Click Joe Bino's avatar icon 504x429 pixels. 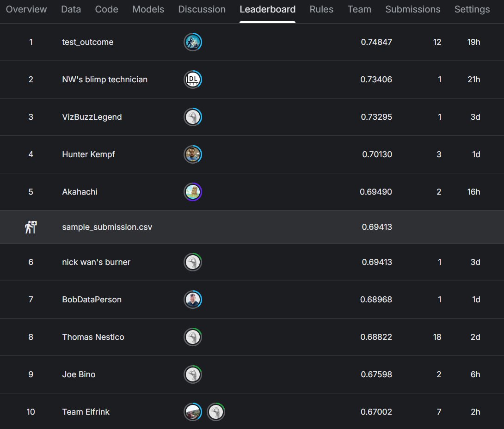point(193,374)
